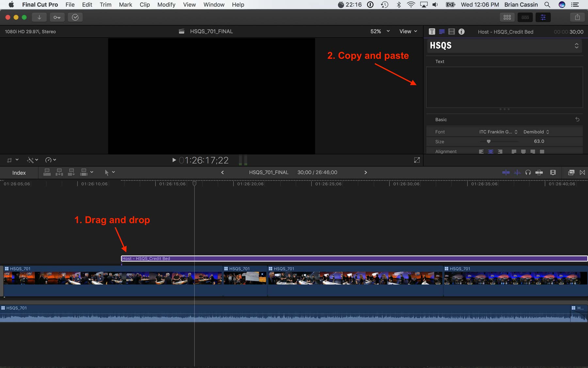Align text to the left

(481, 151)
